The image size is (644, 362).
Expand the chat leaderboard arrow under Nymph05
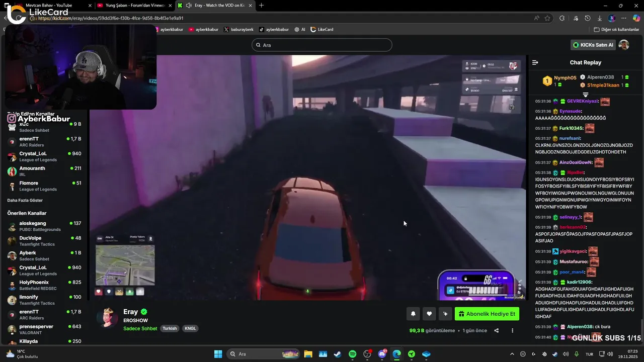(585, 95)
